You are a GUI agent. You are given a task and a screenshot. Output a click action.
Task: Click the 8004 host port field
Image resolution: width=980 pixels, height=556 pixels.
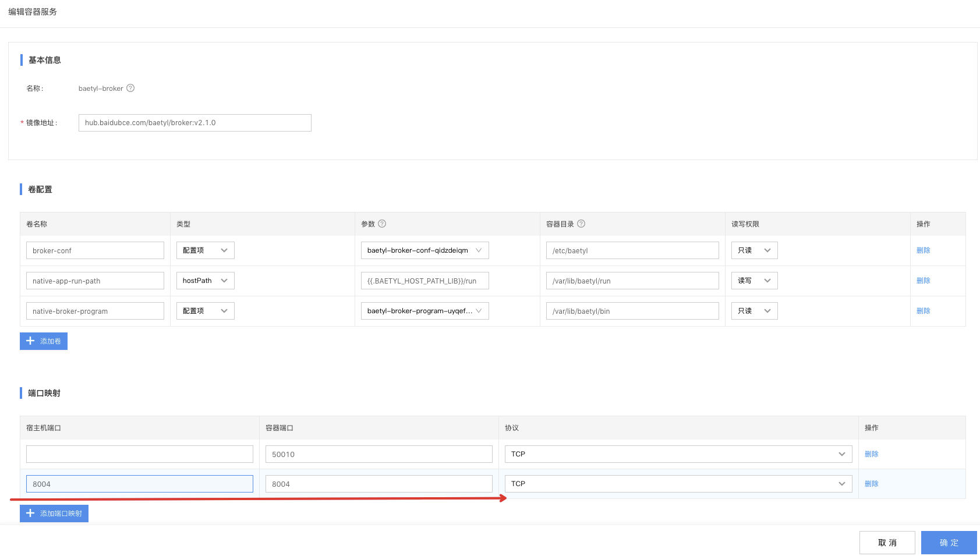(x=140, y=484)
